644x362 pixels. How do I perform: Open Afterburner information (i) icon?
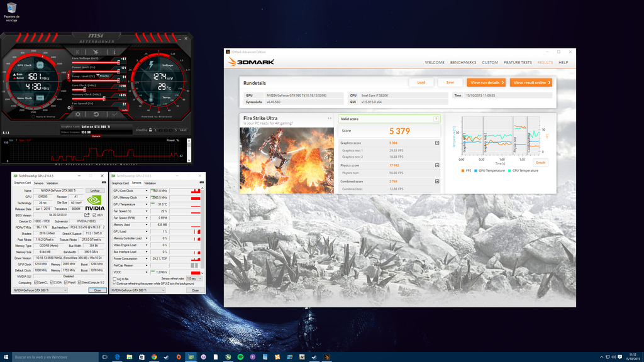[114, 52]
